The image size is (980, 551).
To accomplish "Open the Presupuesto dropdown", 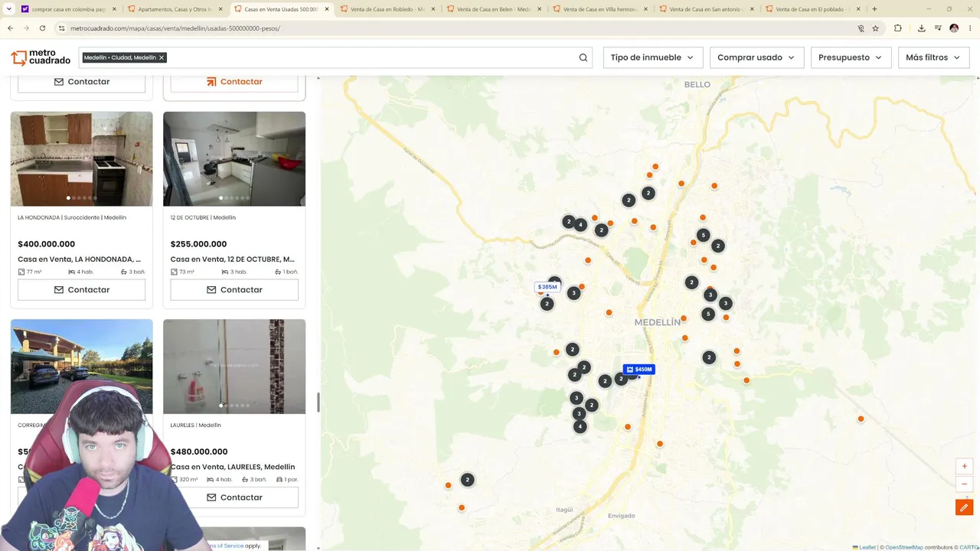I will (x=851, y=57).
